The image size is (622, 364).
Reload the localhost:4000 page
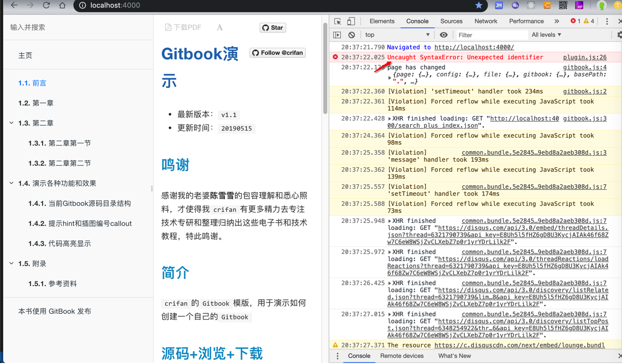pyautogui.click(x=46, y=6)
